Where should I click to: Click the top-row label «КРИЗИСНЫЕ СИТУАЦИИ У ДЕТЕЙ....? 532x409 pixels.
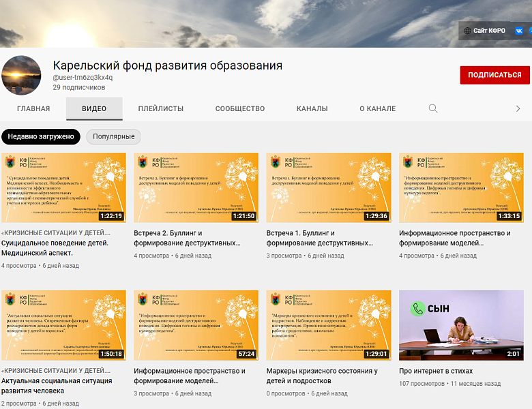point(56,233)
